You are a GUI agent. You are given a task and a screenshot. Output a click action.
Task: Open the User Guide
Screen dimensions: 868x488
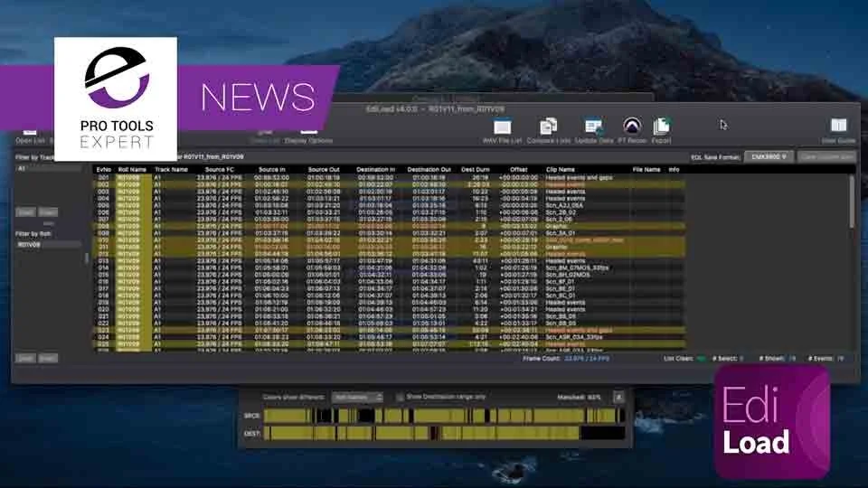(x=839, y=131)
